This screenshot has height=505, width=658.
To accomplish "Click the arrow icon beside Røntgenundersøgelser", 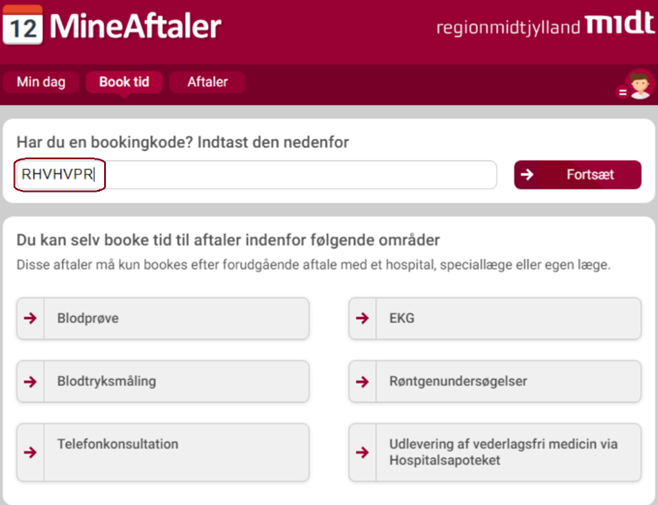I will [363, 381].
